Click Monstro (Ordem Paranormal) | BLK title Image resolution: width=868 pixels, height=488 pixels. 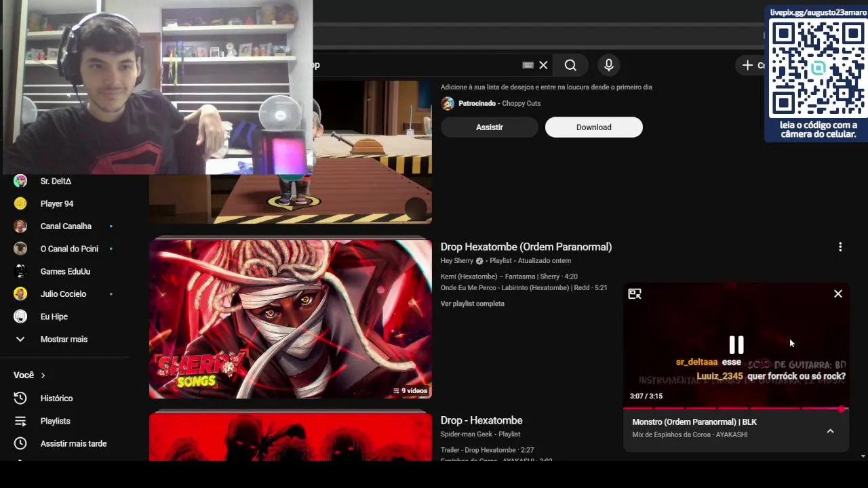click(694, 422)
